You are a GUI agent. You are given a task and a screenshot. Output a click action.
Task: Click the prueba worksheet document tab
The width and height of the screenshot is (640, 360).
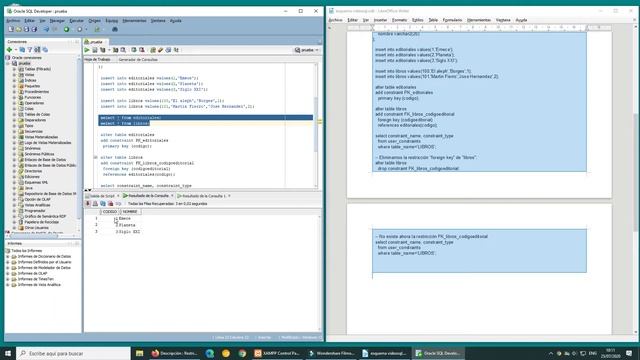coord(96,42)
